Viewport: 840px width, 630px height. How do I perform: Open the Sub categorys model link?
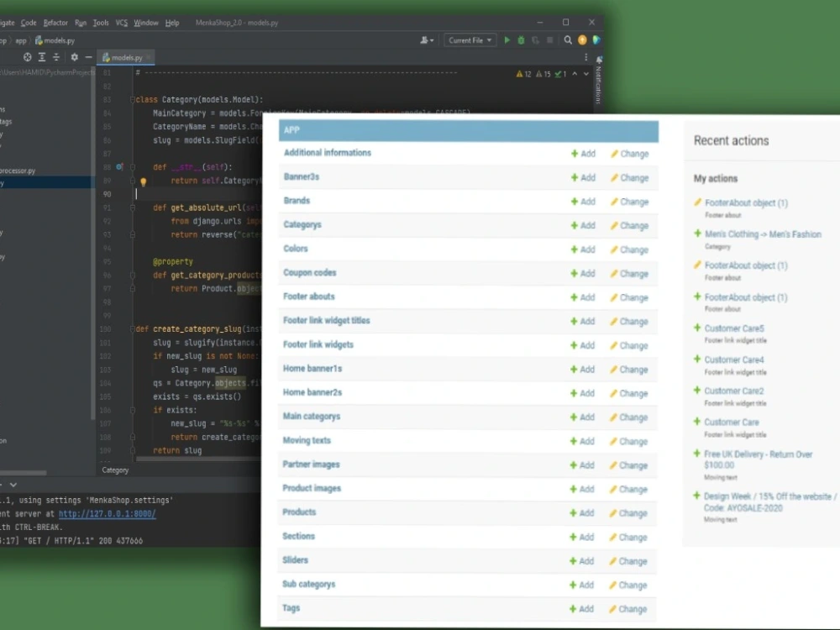[x=308, y=584]
